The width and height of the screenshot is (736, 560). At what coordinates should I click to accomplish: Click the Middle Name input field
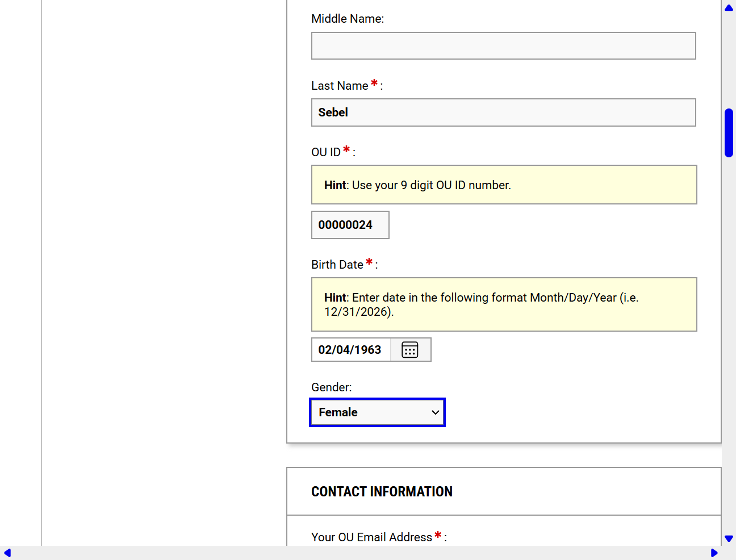[504, 46]
